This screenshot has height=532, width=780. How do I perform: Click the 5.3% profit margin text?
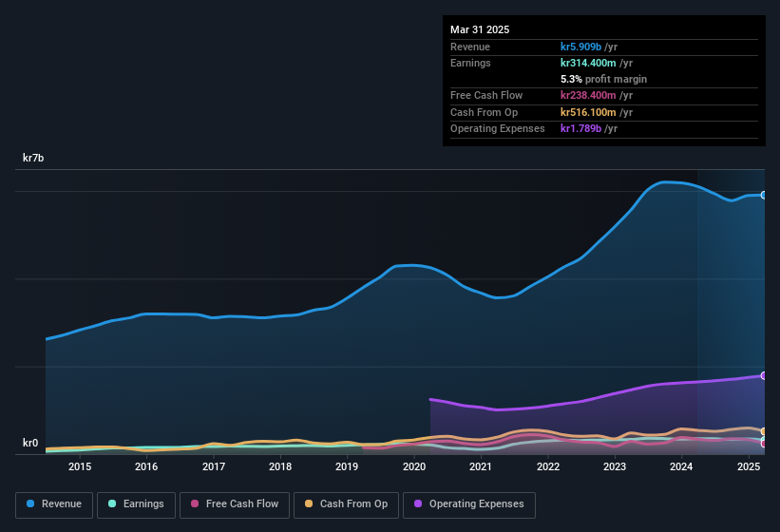[603, 79]
